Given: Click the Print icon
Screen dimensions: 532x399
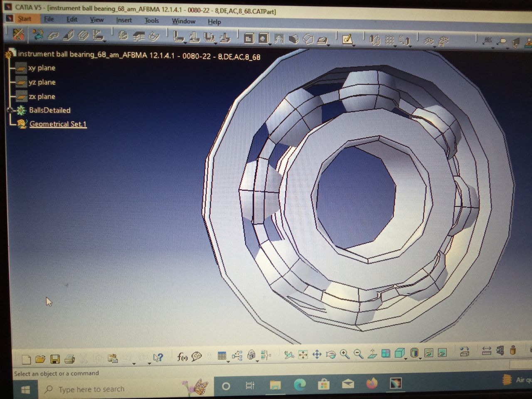Looking at the screenshot, I should click(69, 359).
